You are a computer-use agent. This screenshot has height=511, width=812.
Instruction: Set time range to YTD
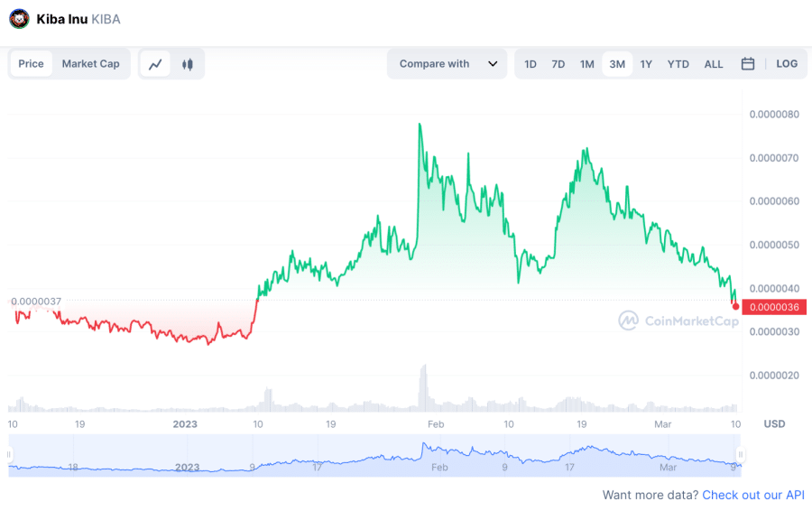(678, 64)
